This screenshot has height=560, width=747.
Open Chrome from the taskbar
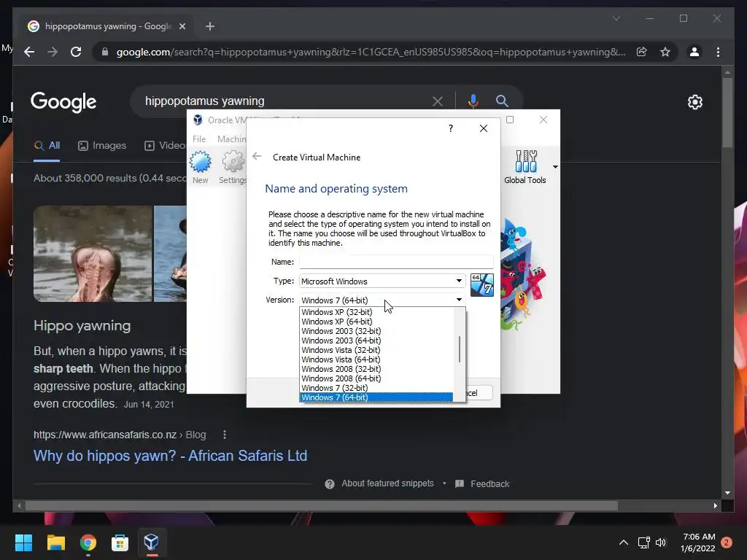coord(88,542)
